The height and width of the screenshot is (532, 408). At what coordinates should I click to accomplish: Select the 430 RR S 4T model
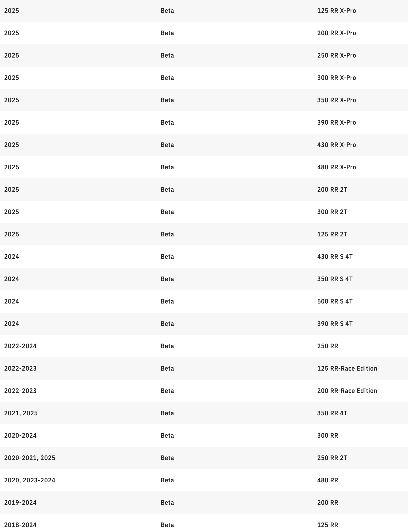tap(335, 257)
